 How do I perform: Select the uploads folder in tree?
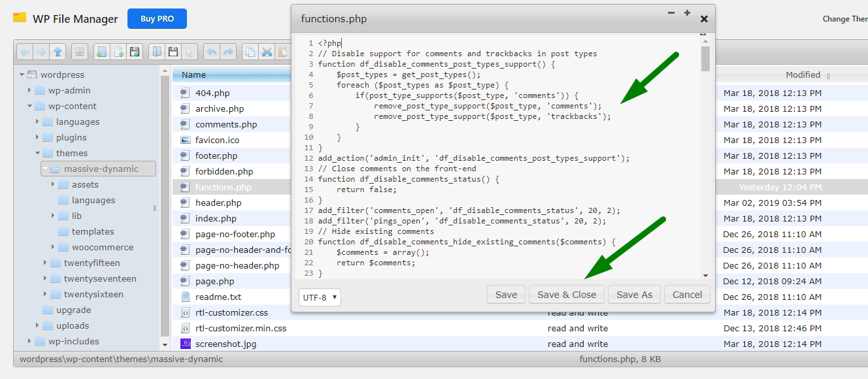[73, 326]
